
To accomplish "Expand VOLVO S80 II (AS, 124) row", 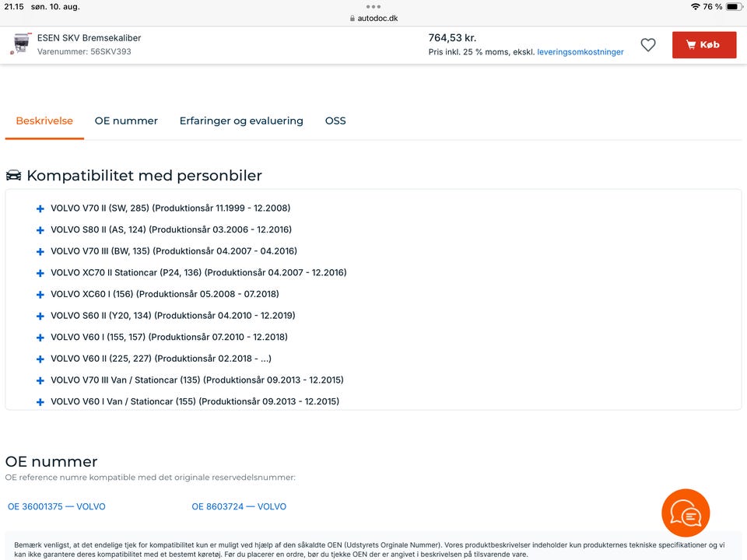I will pyautogui.click(x=40, y=230).
